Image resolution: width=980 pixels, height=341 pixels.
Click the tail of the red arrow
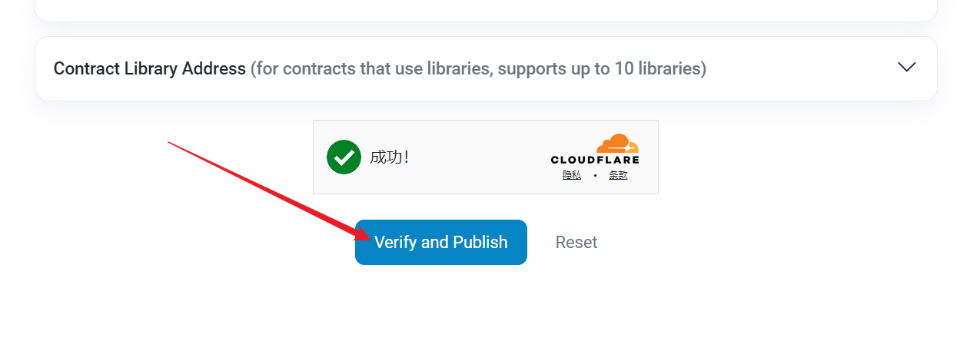click(x=171, y=143)
